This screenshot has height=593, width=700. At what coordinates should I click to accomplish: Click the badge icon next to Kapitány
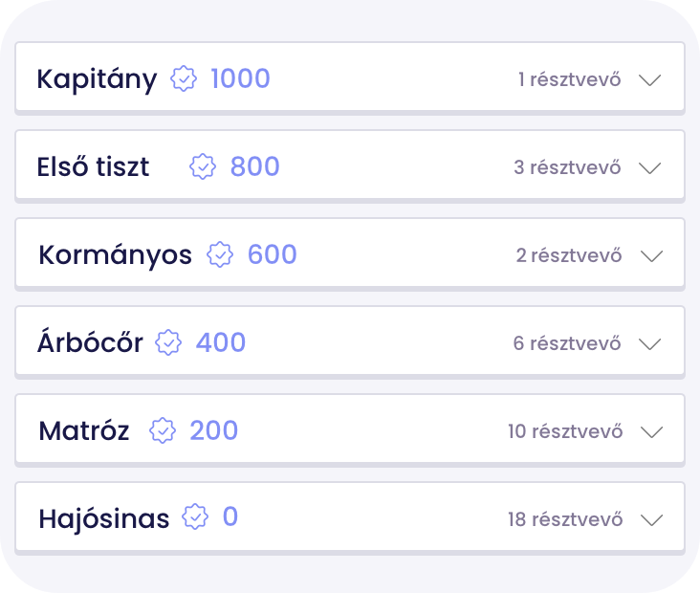pyautogui.click(x=183, y=78)
